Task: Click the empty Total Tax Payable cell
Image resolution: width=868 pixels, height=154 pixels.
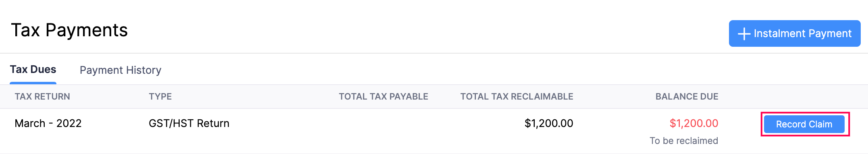Action: point(384,123)
